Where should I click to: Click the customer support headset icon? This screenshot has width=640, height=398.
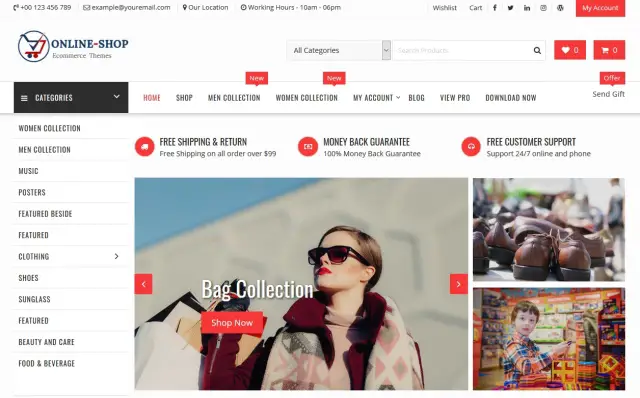pos(471,147)
